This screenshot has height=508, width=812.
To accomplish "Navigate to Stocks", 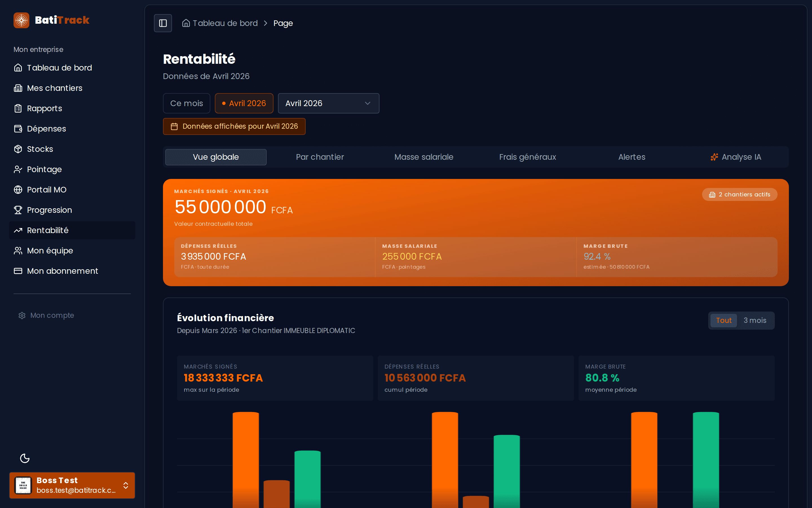I will (72, 149).
